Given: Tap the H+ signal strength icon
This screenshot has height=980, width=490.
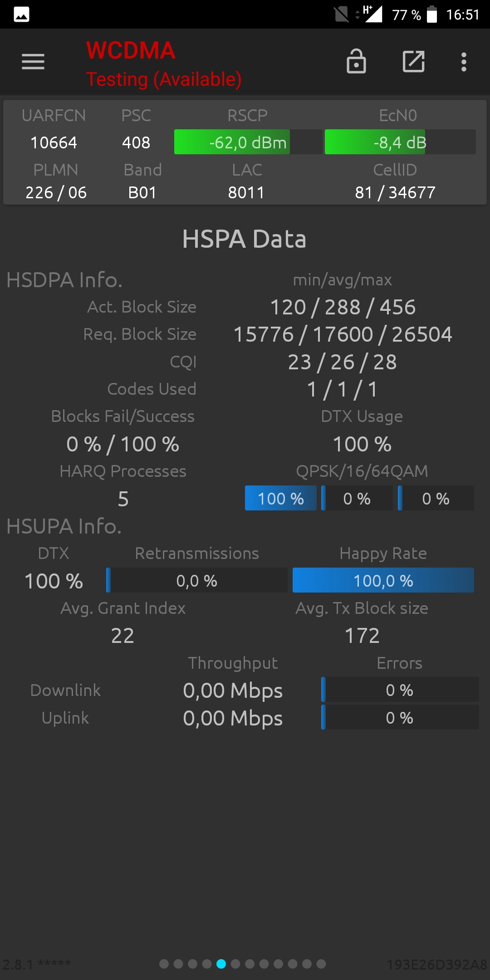Looking at the screenshot, I should click(x=372, y=14).
